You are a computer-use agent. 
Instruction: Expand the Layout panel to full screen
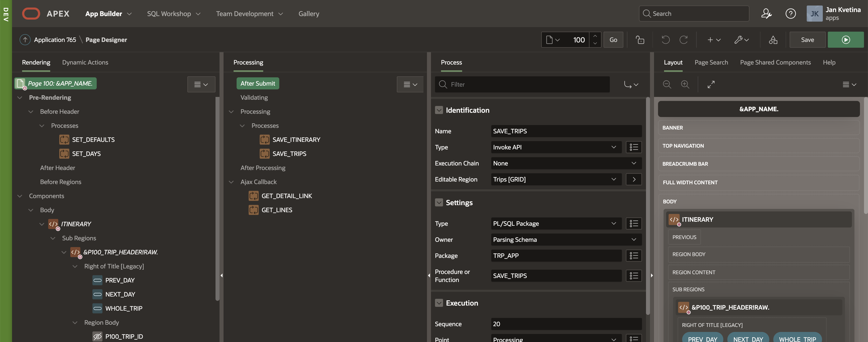click(711, 85)
